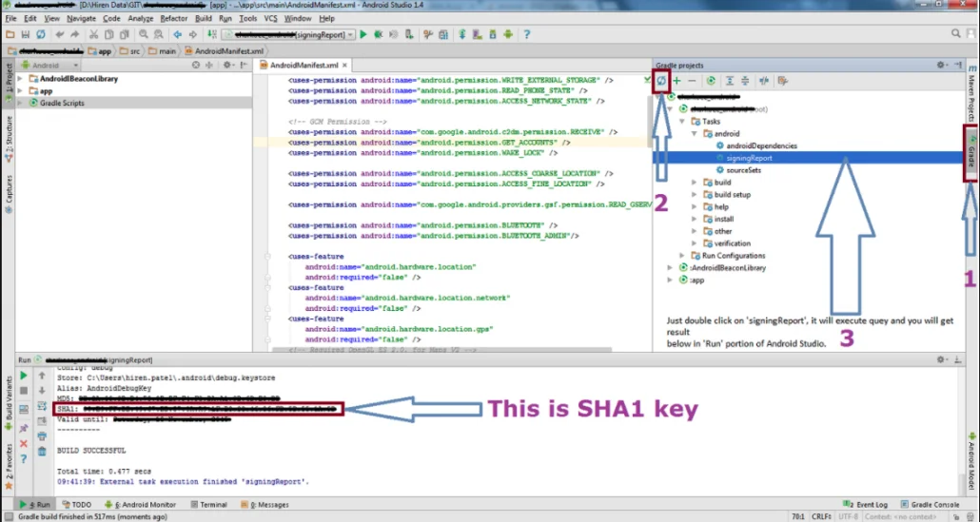Screen dimensions: 980x522
Task: Click the search magnifier at top right
Action: (955, 33)
